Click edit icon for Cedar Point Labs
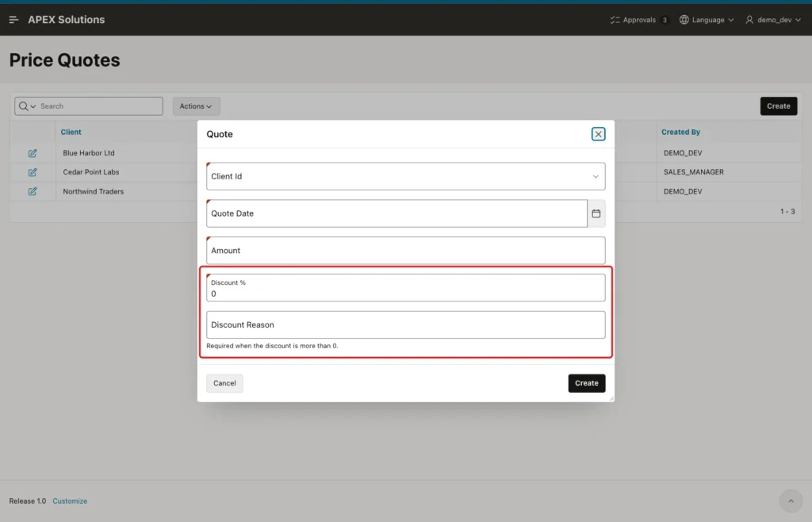812x522 pixels. [33, 172]
